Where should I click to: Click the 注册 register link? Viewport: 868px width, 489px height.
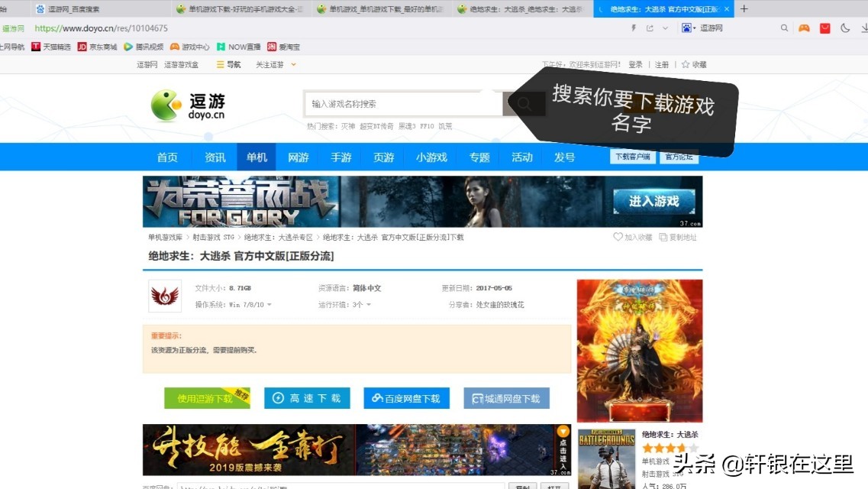662,65
